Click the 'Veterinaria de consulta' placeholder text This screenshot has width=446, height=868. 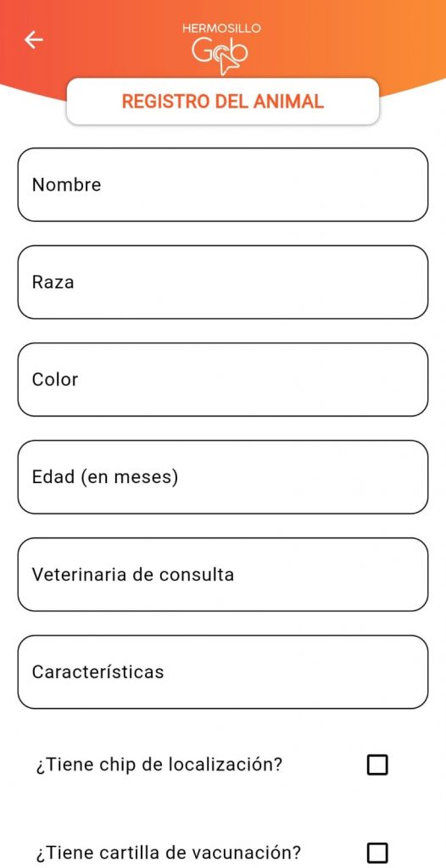click(133, 575)
